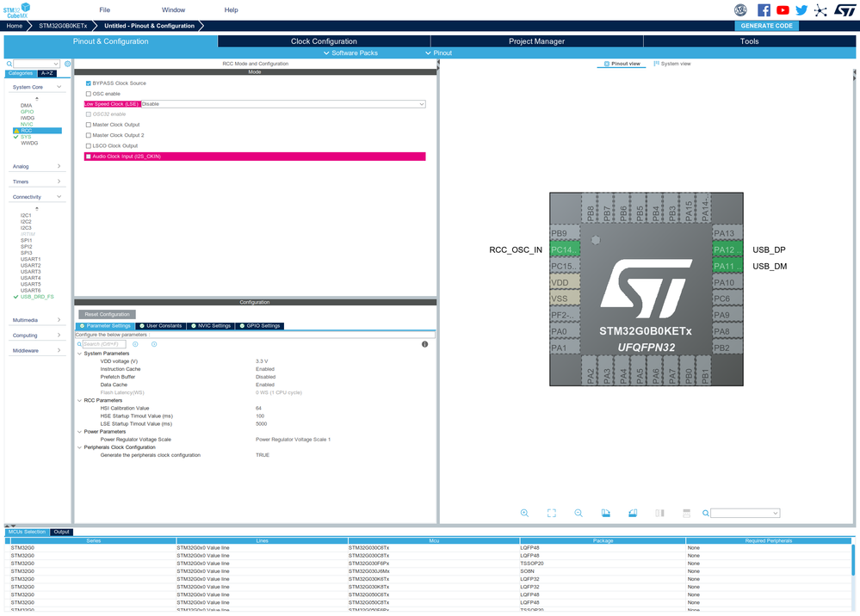Open the NVIC Settings tab
Image resolution: width=860 pixels, height=616 pixels.
tap(211, 326)
